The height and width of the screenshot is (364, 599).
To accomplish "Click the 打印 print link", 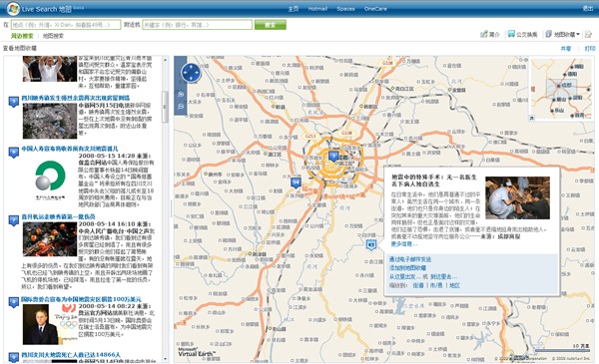I will pos(590,49).
